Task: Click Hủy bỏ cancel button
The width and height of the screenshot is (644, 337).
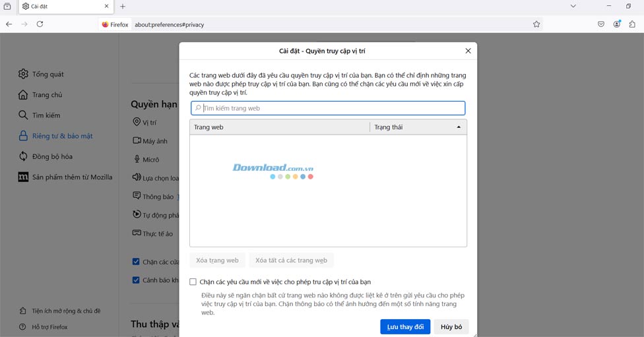Action: 451,326
